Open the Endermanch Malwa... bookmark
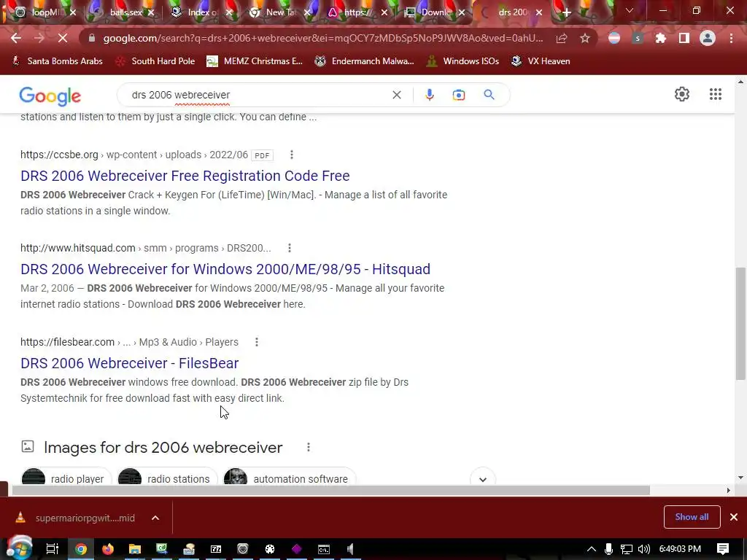The width and height of the screenshot is (747, 560). (x=365, y=61)
